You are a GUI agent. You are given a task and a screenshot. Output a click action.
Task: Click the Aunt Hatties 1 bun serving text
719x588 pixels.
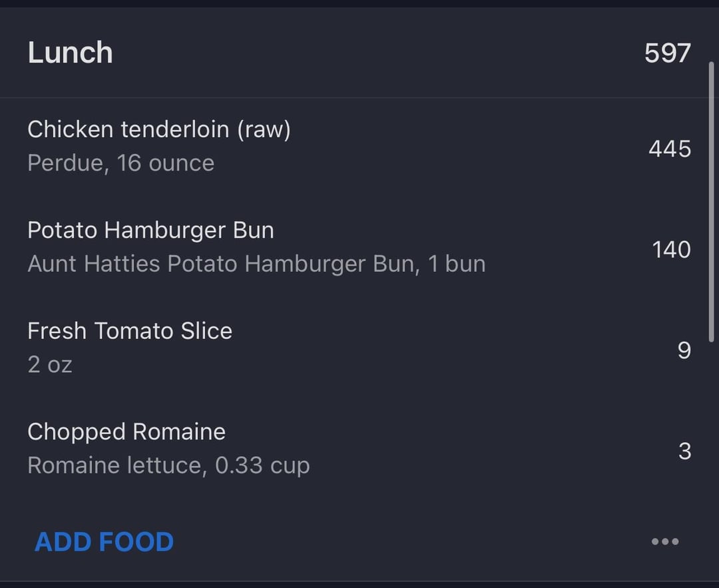256,264
